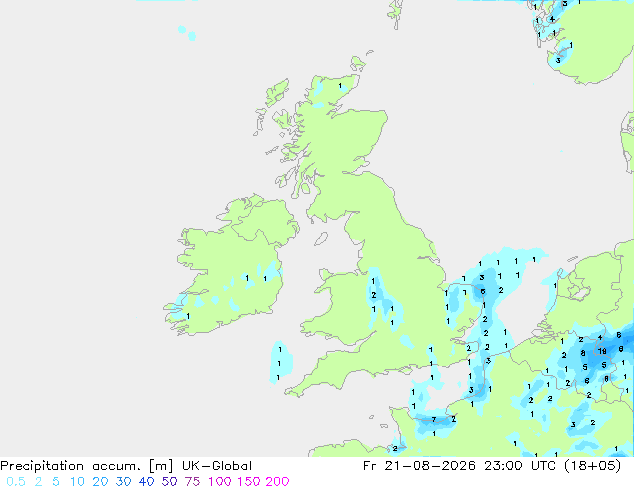Click the 30 legend value
This screenshot has width=634, height=490.
point(123,482)
